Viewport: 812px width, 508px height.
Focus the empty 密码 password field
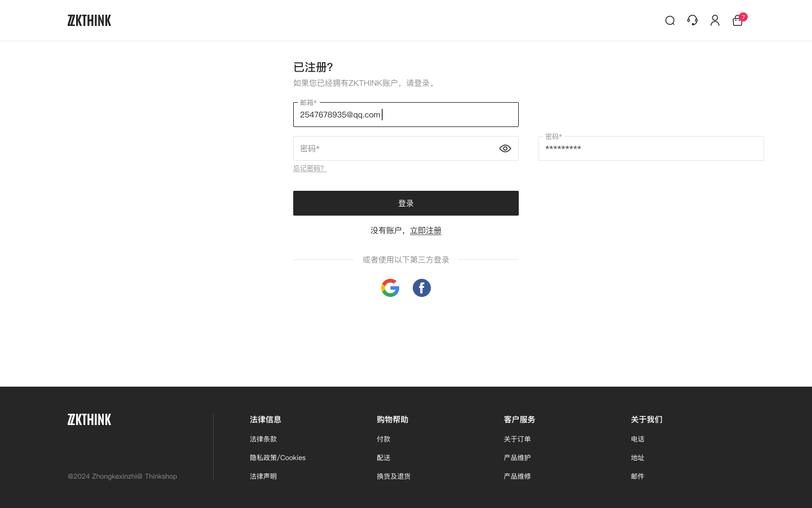pos(395,148)
